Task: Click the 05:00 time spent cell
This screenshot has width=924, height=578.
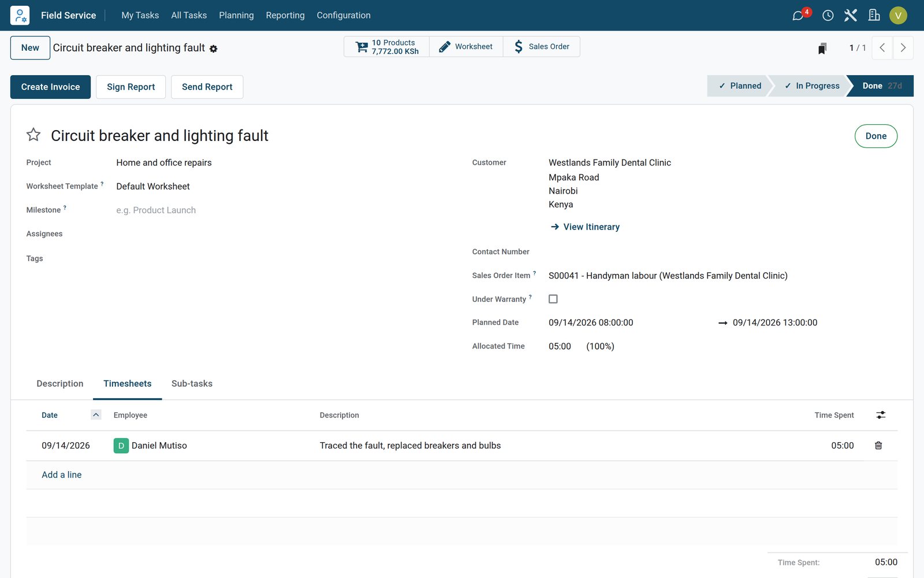Action: [x=843, y=446]
